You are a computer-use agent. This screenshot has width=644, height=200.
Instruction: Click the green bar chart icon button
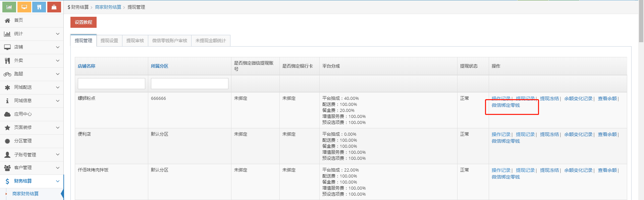(x=9, y=7)
